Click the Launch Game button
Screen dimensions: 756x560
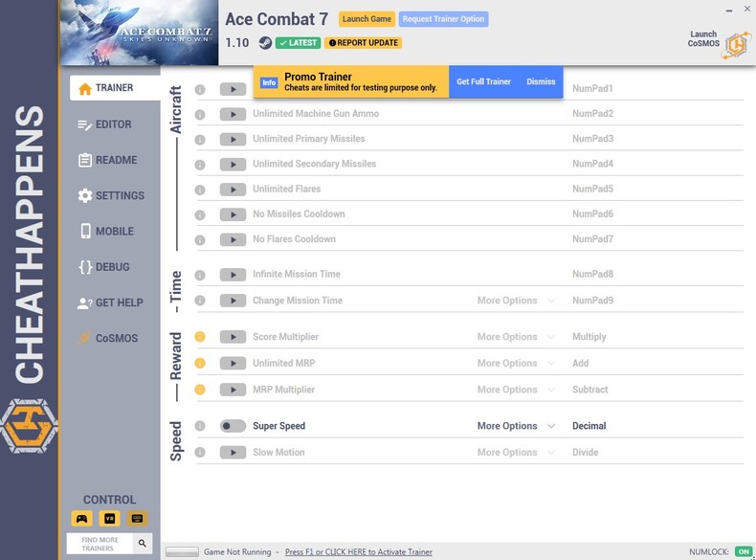click(367, 19)
